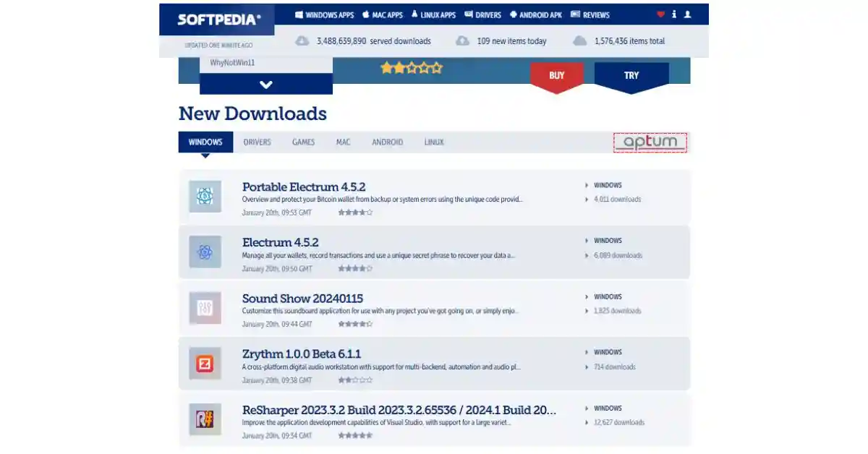Click the New Downloads heading
The height and width of the screenshot is (454, 868).
click(252, 113)
